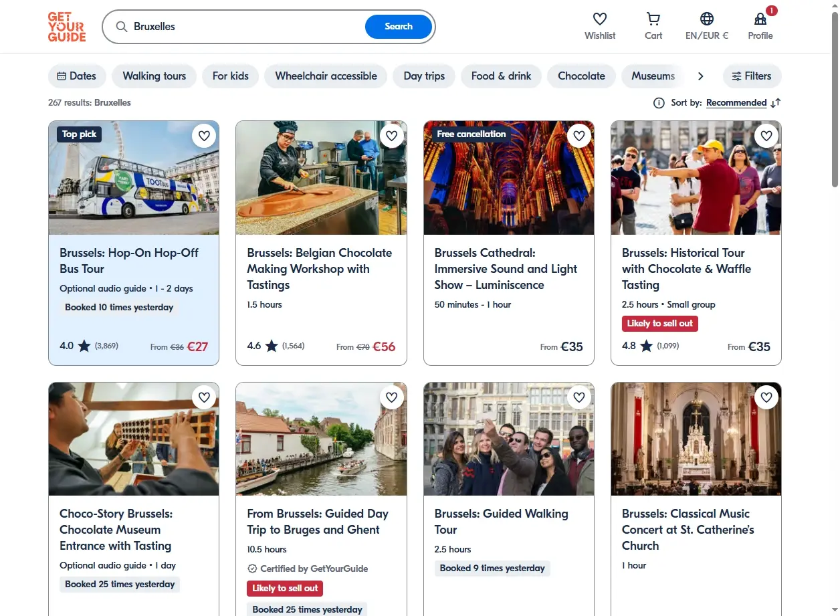
Task: Click the Free cancellation badge
Action: [471, 134]
